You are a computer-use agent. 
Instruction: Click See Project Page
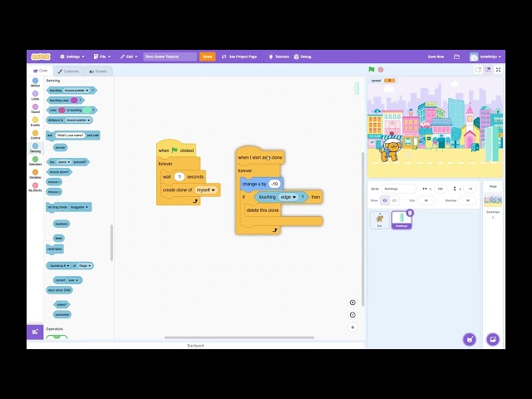[x=239, y=57]
